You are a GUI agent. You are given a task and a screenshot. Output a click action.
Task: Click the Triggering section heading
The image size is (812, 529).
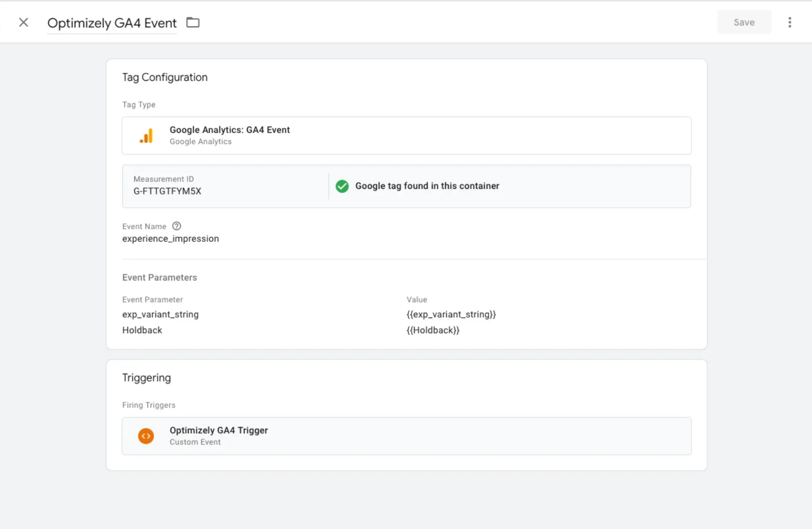point(146,378)
